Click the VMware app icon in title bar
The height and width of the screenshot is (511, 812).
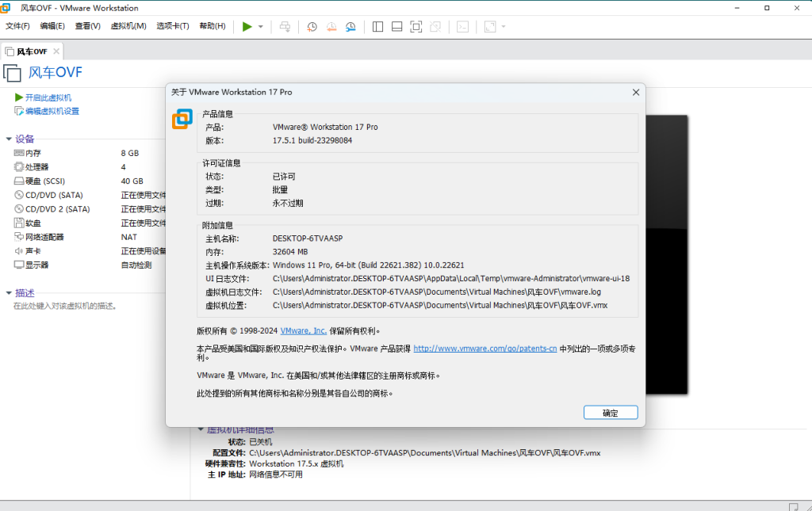6,8
